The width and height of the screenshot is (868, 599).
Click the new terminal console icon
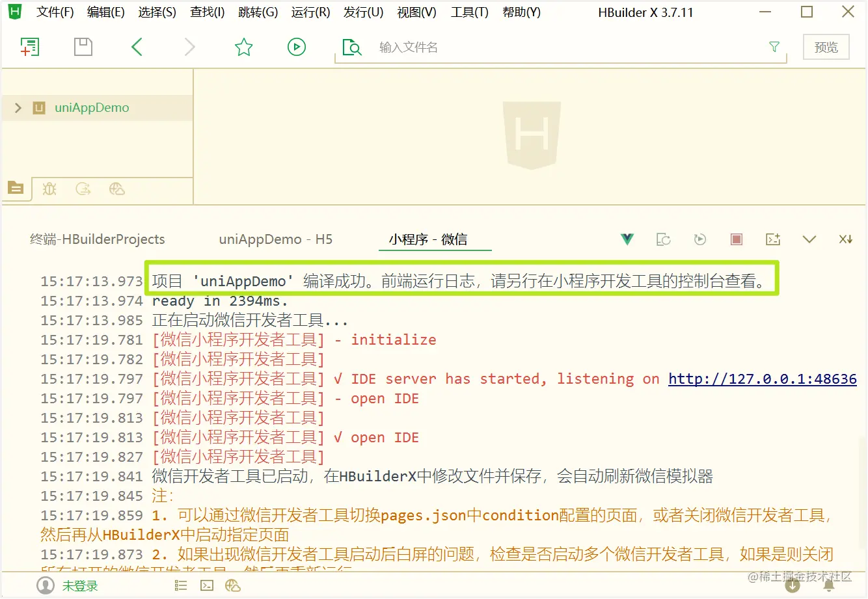click(x=773, y=239)
